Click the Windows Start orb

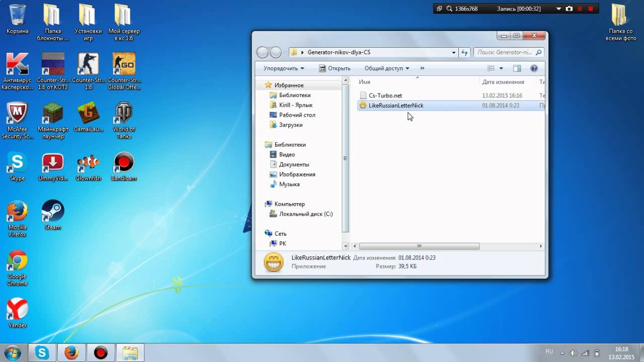click(x=12, y=352)
